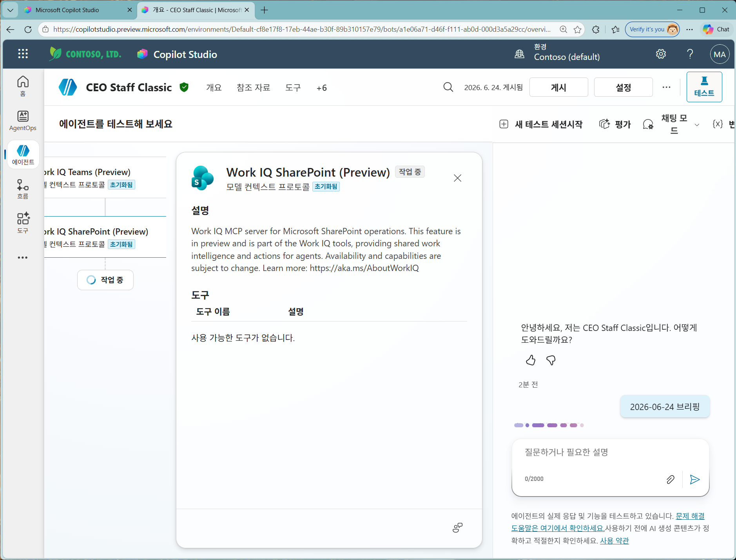Click Verify it's you profile button
736x560 pixels.
pyautogui.click(x=652, y=29)
